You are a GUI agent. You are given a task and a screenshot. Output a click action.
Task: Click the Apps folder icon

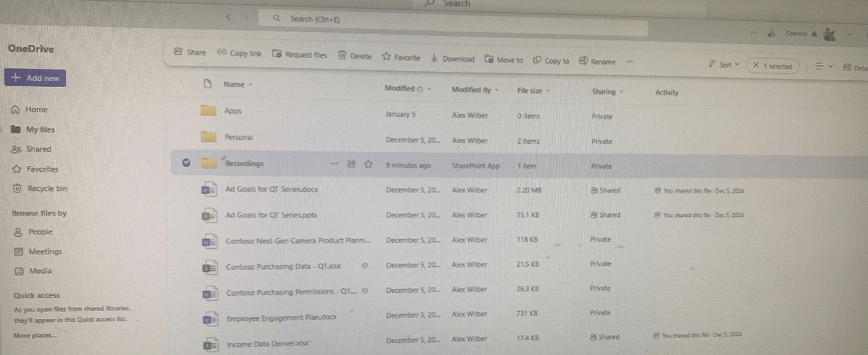[208, 111]
